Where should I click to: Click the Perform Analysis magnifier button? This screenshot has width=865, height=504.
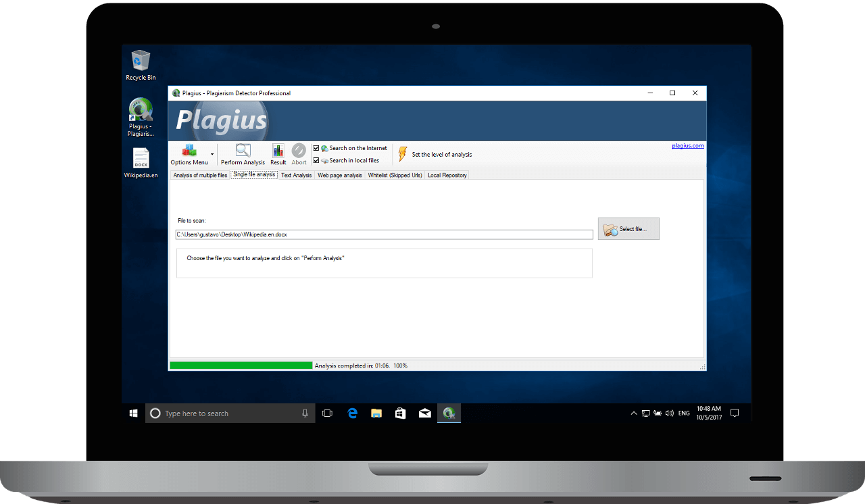coord(243,154)
